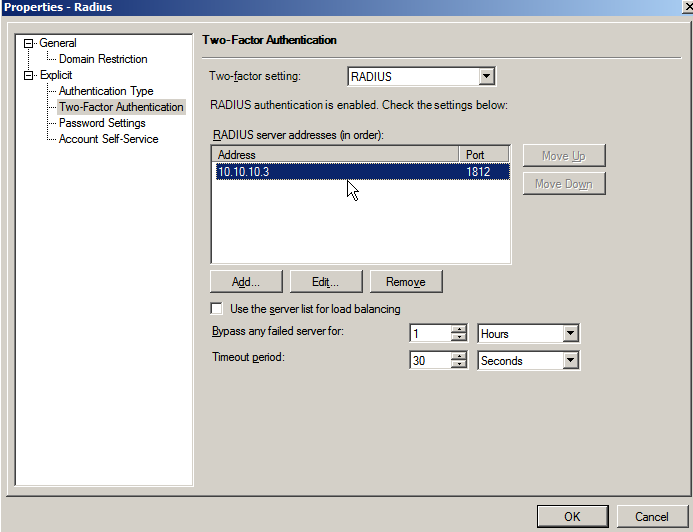Add a new RADIUS server
The width and height of the screenshot is (693, 532).
pyautogui.click(x=246, y=281)
